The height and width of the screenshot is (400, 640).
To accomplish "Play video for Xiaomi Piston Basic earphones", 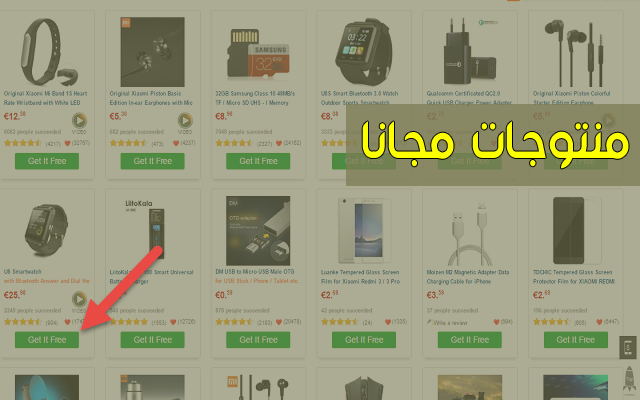I will click(x=185, y=121).
